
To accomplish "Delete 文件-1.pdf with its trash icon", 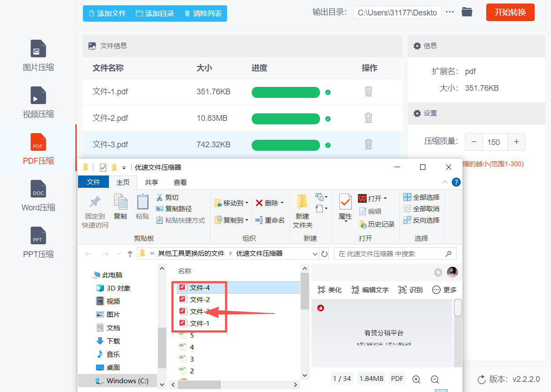I will coord(369,91).
